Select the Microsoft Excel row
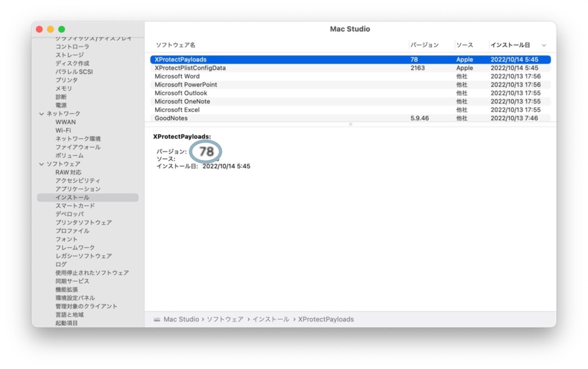 [x=350, y=110]
